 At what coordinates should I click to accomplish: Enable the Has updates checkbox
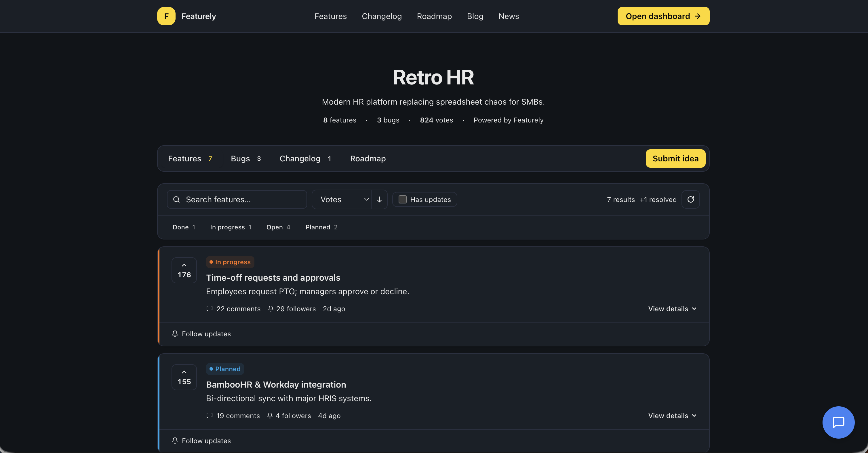point(402,199)
